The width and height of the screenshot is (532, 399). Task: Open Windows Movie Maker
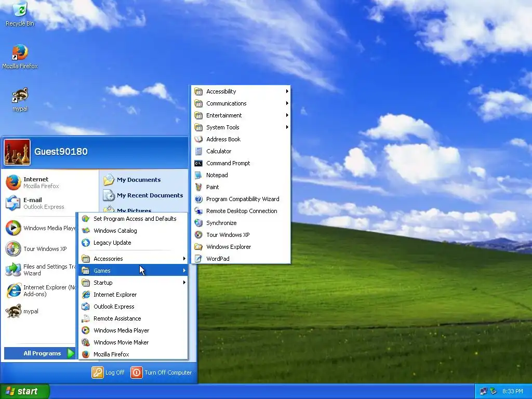click(x=133, y=342)
